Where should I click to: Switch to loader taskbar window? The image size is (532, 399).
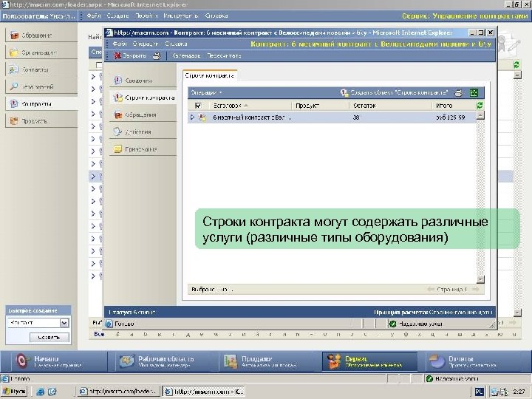tap(117, 391)
